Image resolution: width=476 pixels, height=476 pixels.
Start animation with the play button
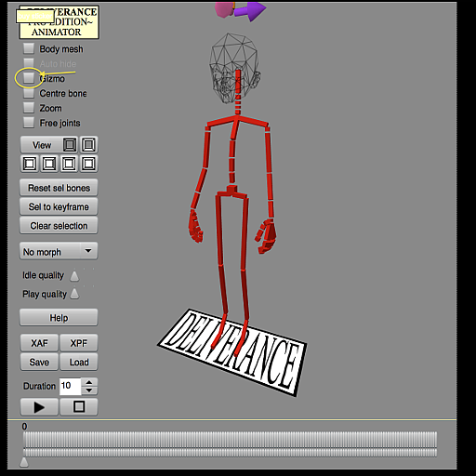[39, 407]
